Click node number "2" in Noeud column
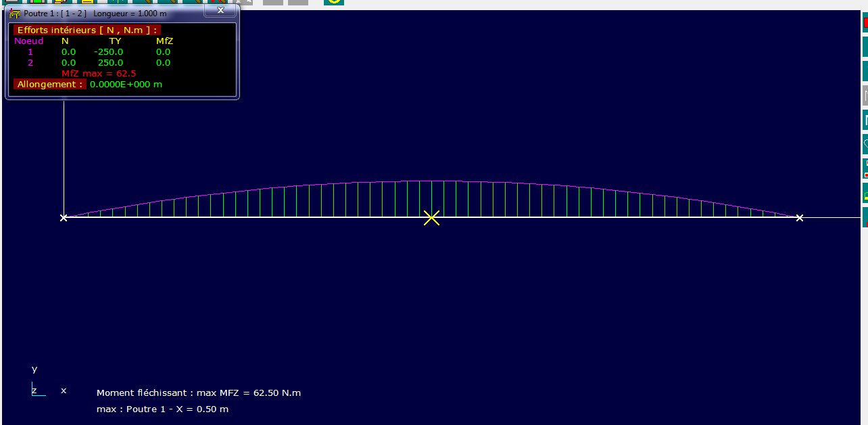Screen dimensions: 868x425 pyautogui.click(x=30, y=62)
